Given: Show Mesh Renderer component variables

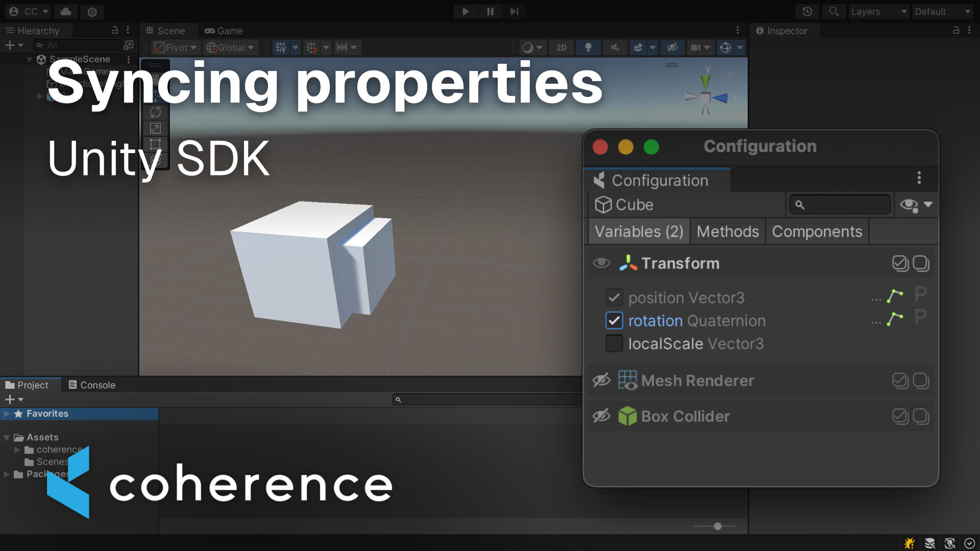Looking at the screenshot, I should pyautogui.click(x=601, y=380).
